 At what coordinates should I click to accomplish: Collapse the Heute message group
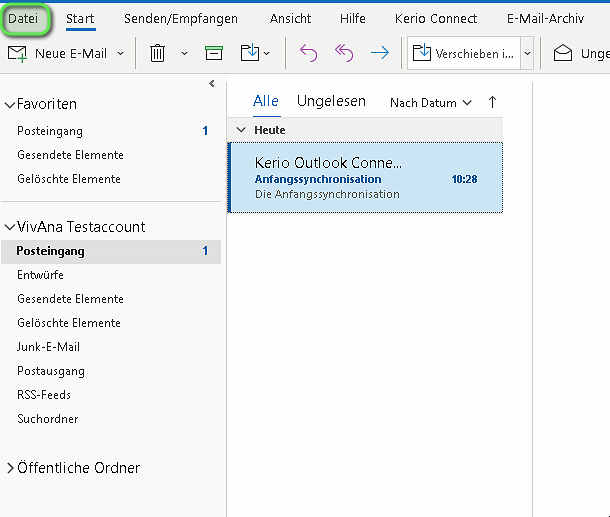tap(240, 130)
